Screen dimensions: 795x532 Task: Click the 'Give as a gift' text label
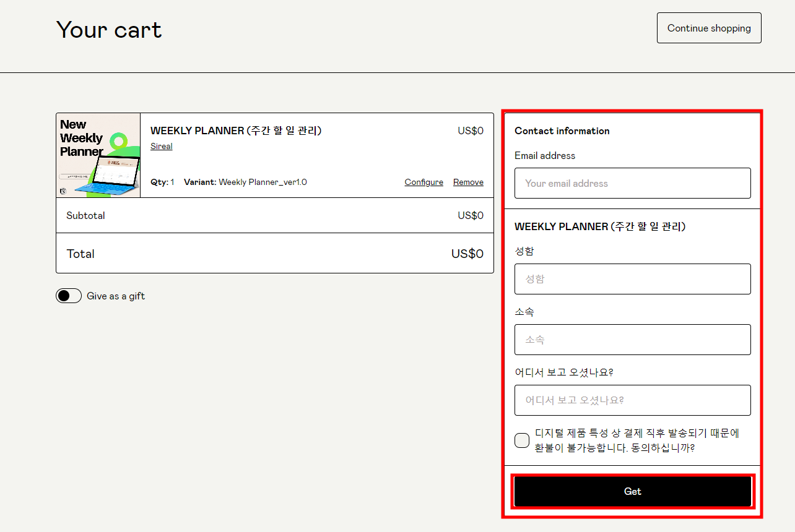(x=116, y=296)
